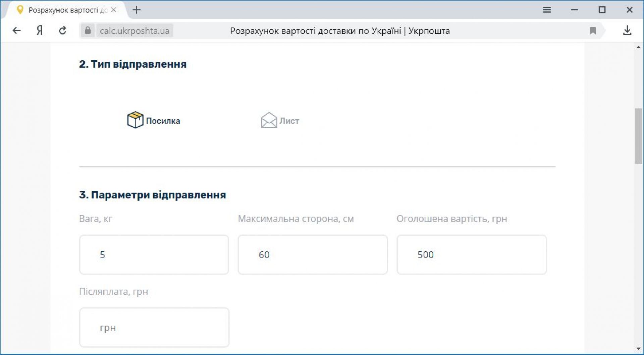644x355 pixels.
Task: Click the scrollbar up arrow
Action: coord(638,47)
